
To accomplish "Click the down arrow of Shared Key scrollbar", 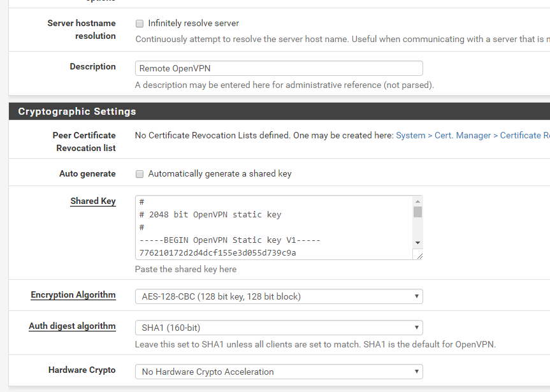I will pyautogui.click(x=417, y=243).
